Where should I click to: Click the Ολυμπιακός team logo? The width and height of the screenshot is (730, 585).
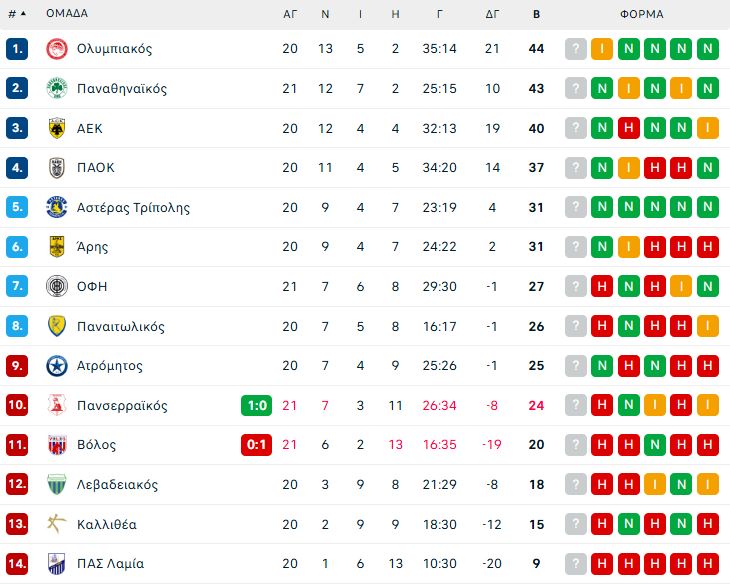57,49
